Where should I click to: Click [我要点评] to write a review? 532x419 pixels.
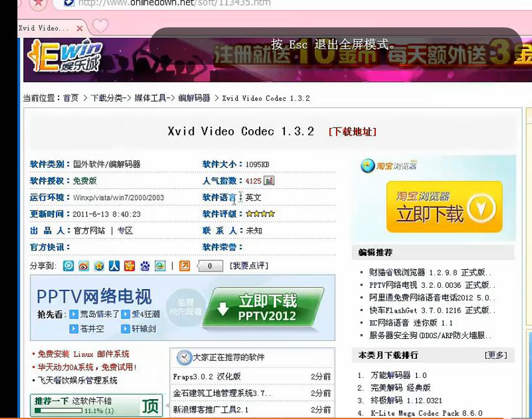point(249,266)
